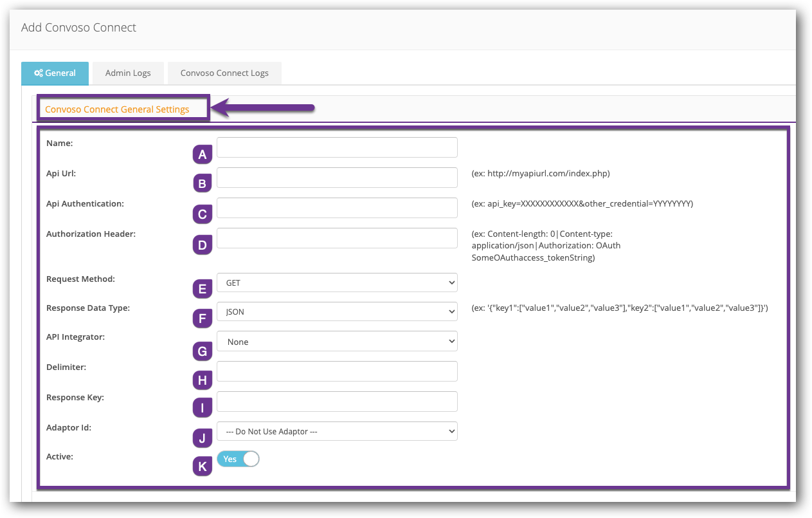Click the gears icon on General tab
Image resolution: width=812 pixels, height=518 pixels.
[x=38, y=73]
